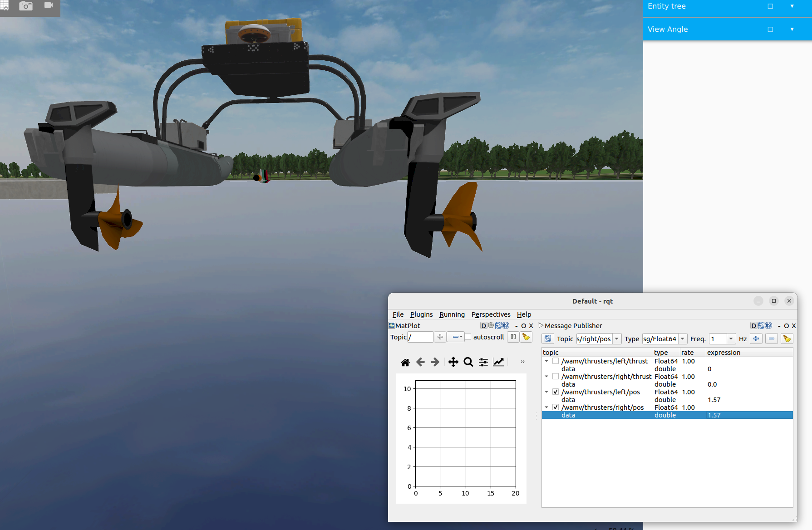812x530 pixels.
Task: Enable /wamv/thrusters/right/thrust publisher checkbox
Action: coord(556,377)
